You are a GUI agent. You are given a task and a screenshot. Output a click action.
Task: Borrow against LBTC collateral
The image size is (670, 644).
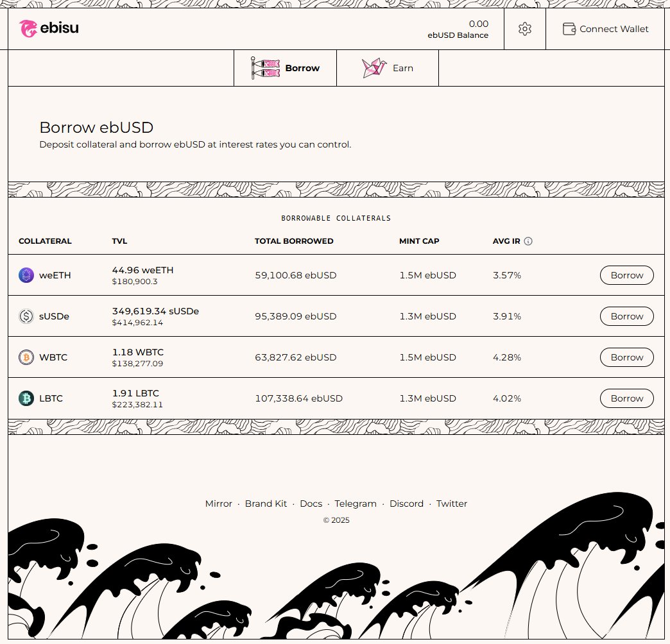[627, 398]
